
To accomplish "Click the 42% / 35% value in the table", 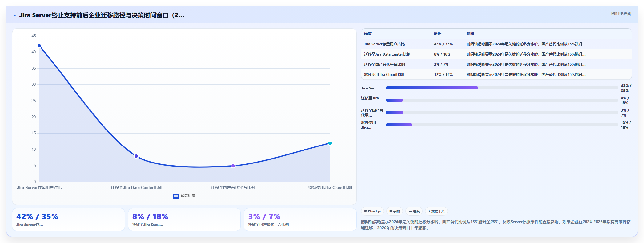I will 443,44.
